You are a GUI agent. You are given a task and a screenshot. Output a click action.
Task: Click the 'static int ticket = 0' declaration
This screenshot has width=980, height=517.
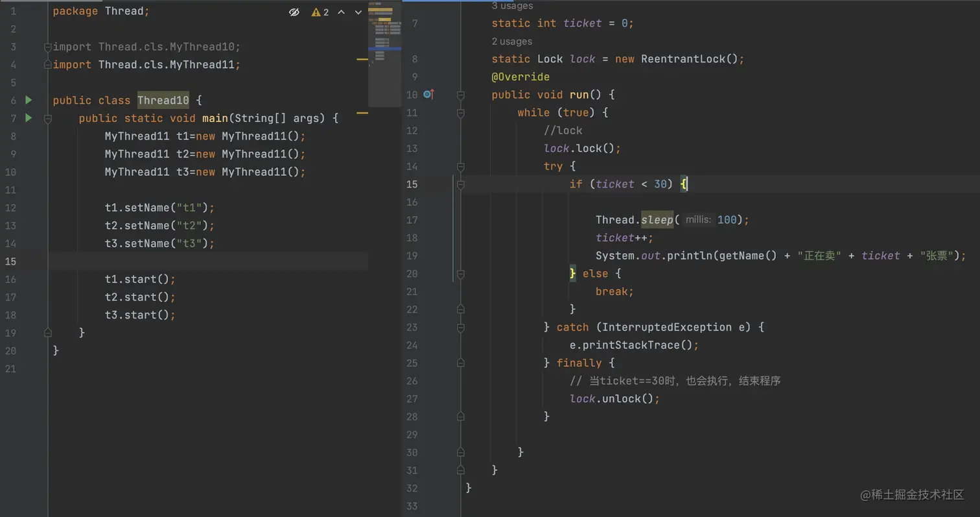562,23
